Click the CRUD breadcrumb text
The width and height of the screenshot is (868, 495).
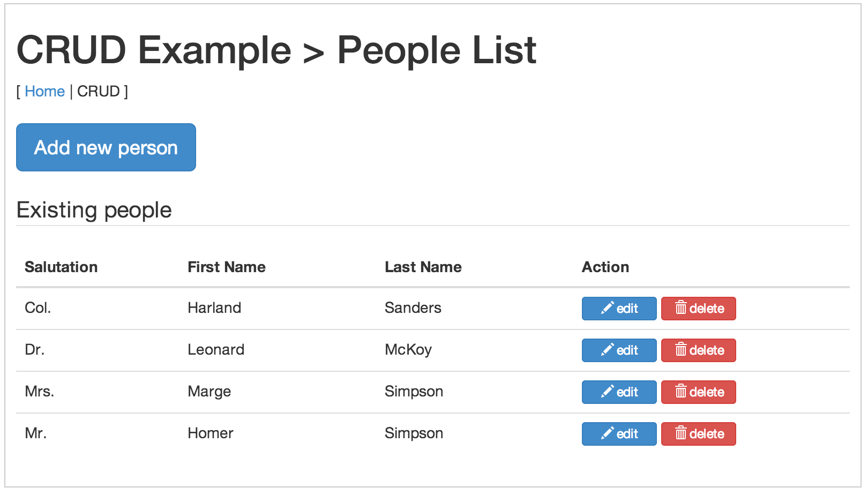click(x=99, y=92)
